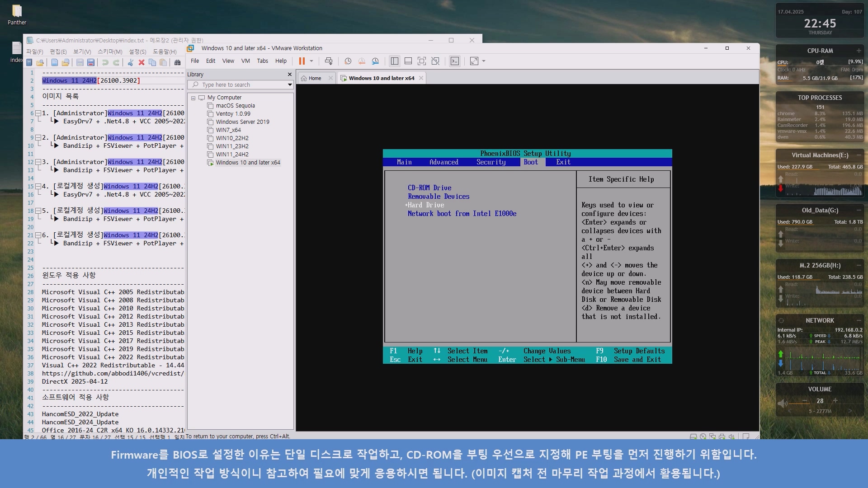Take a snapshot of this VM
Image resolution: width=868 pixels, height=488 pixels.
pos(348,61)
